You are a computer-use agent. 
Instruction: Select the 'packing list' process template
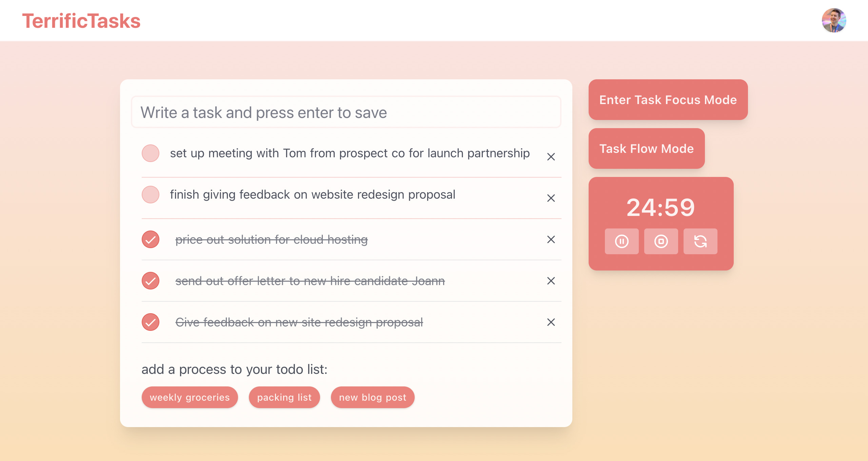click(284, 397)
